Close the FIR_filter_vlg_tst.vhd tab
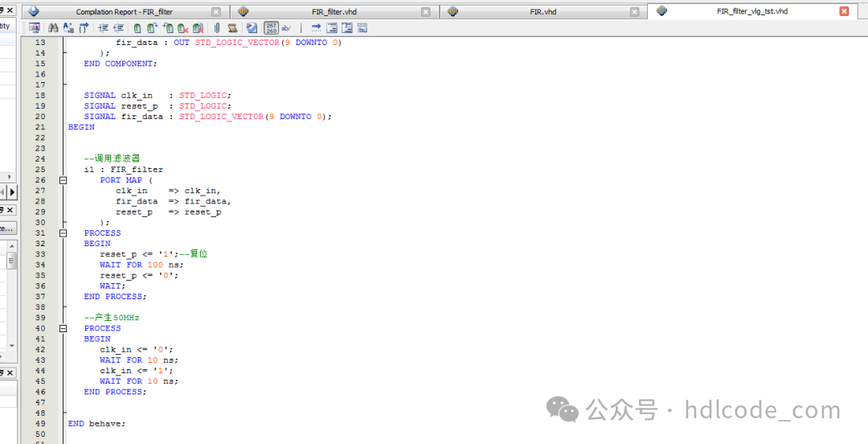The image size is (868, 444). [844, 11]
